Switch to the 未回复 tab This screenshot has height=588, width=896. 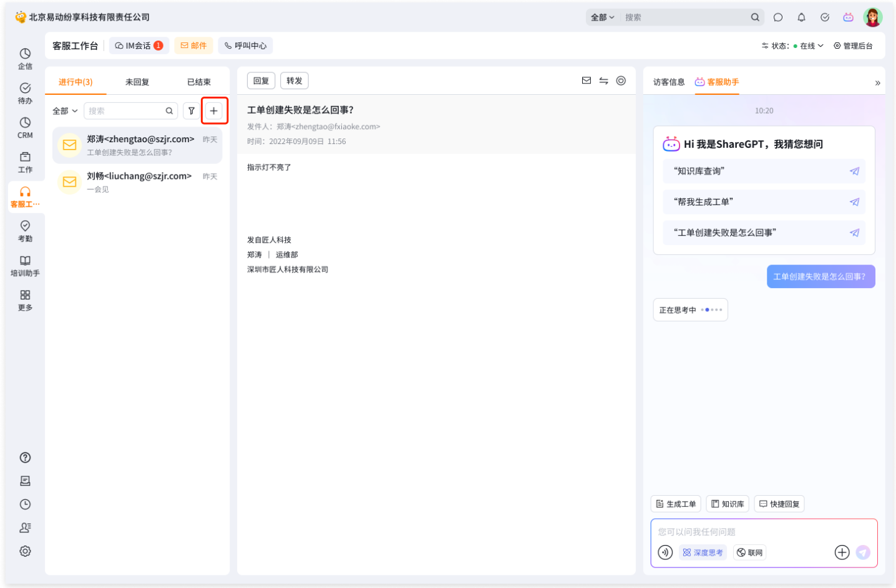[x=137, y=82]
